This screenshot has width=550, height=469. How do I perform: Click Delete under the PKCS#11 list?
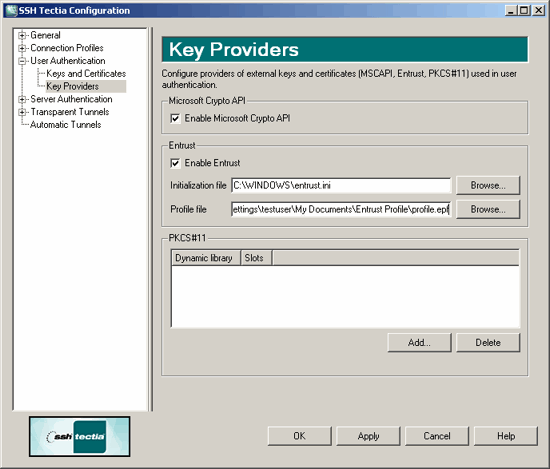pos(488,342)
